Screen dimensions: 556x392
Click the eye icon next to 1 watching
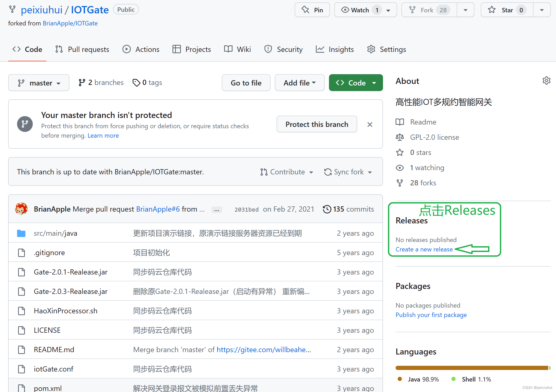pyautogui.click(x=400, y=168)
